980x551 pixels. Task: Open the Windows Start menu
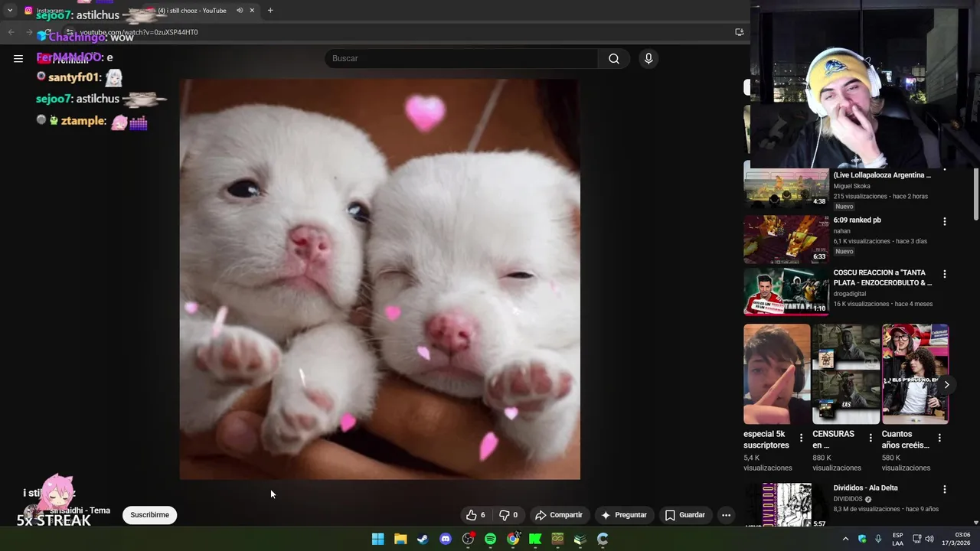pos(377,539)
